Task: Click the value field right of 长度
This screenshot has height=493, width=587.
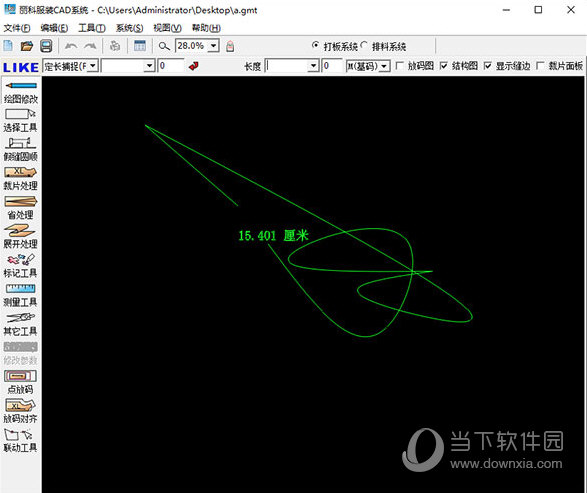Action: [332, 66]
